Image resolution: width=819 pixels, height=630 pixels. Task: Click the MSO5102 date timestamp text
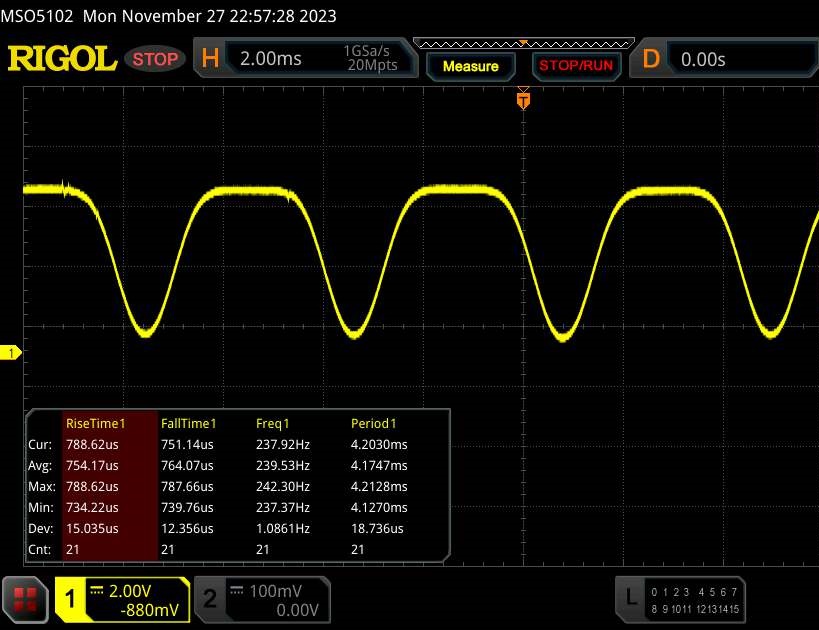(x=168, y=16)
